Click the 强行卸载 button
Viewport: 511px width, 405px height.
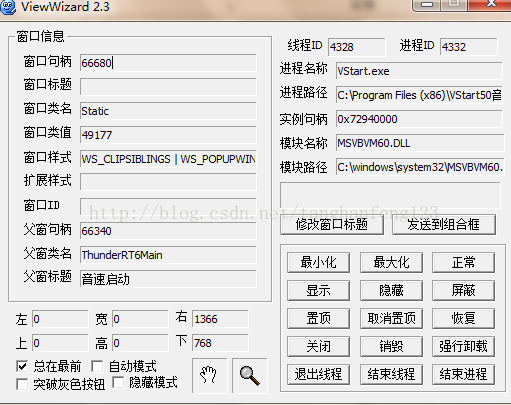pyautogui.click(x=463, y=346)
